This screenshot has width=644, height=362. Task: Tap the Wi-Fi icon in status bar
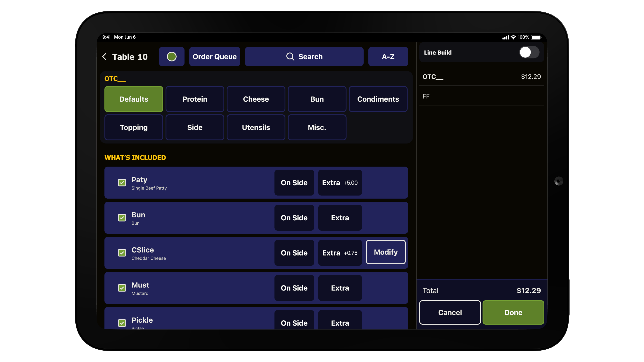[513, 37]
